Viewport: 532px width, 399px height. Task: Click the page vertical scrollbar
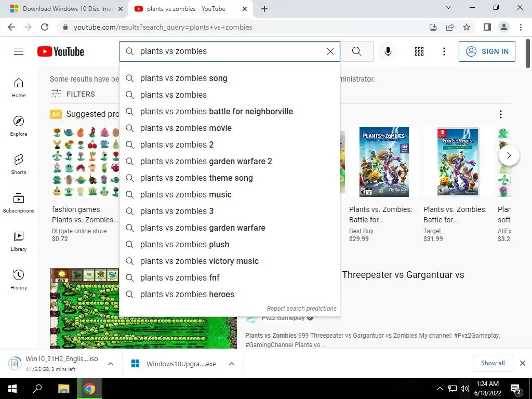528,54
